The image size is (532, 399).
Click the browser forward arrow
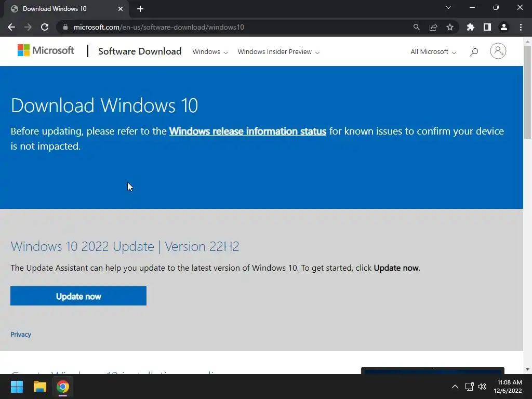28,27
